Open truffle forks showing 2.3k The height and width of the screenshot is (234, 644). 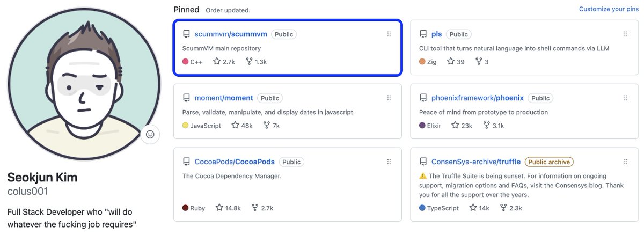click(511, 208)
